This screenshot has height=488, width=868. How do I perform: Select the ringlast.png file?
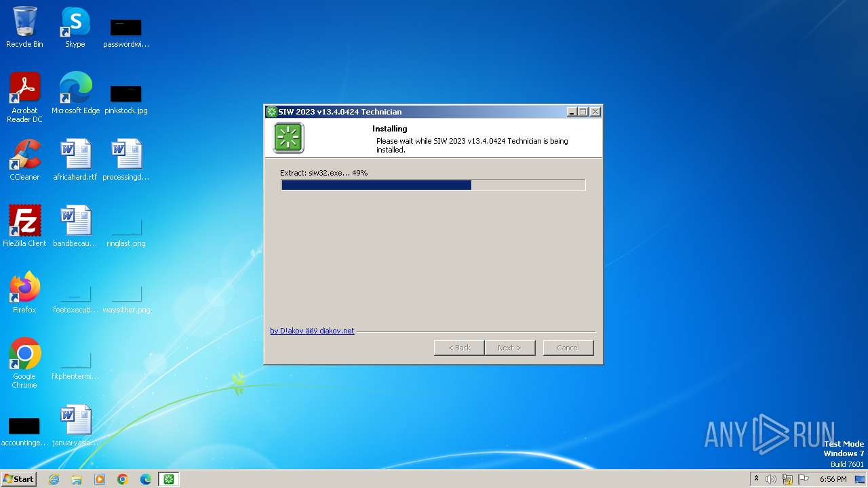tap(126, 233)
